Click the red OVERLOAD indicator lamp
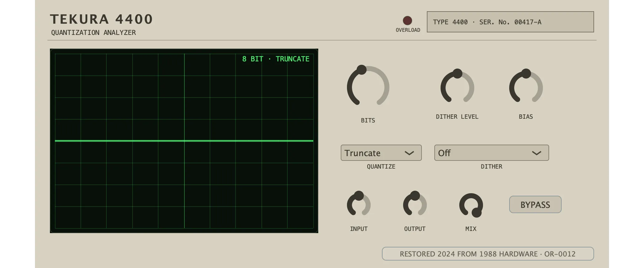Viewport: 644px width, 268px height. click(407, 21)
